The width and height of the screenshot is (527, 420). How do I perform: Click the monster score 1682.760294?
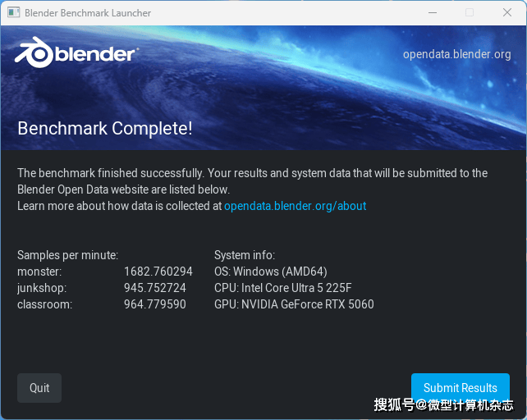158,272
